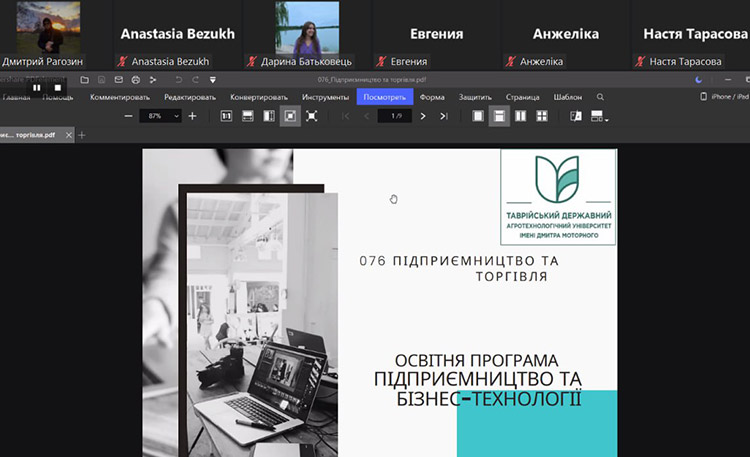This screenshot has width=750, height=457.
Task: Click Евгения muted mic icon
Action: 381,61
